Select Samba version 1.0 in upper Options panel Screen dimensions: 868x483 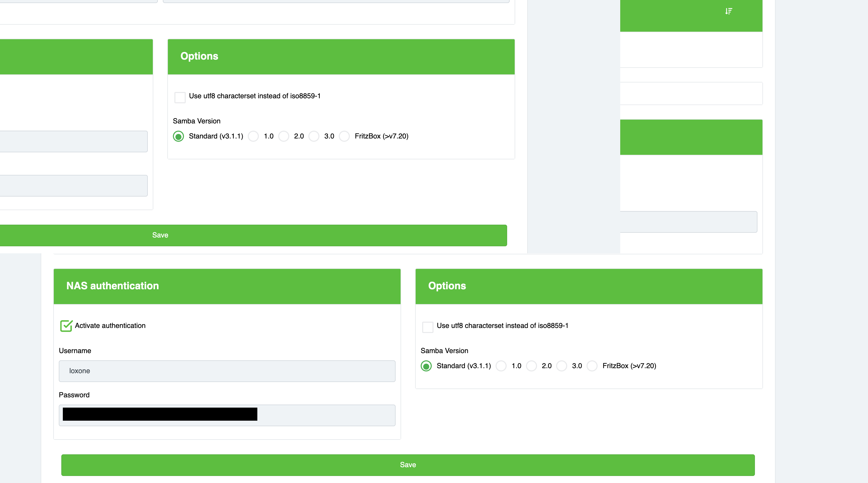pos(253,136)
